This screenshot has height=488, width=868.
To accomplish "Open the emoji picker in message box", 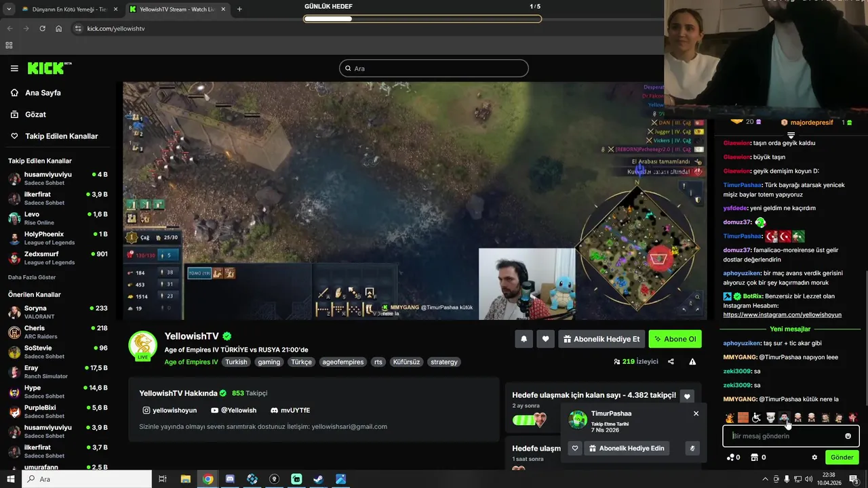I will coord(848,436).
